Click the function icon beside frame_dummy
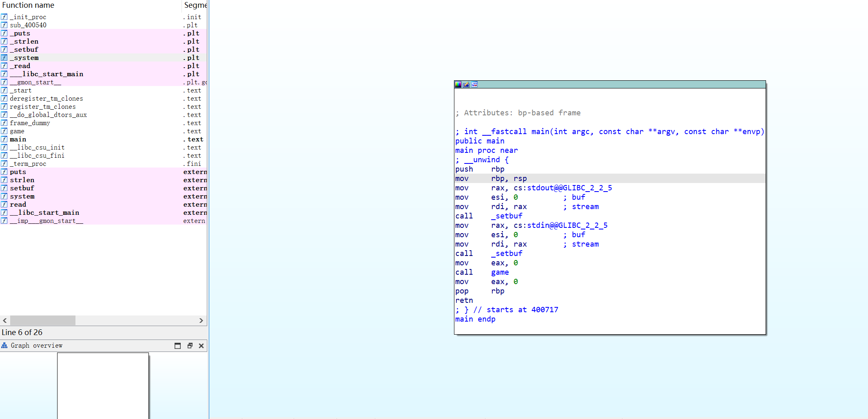Viewport: 868px width, 419px height. click(4, 123)
